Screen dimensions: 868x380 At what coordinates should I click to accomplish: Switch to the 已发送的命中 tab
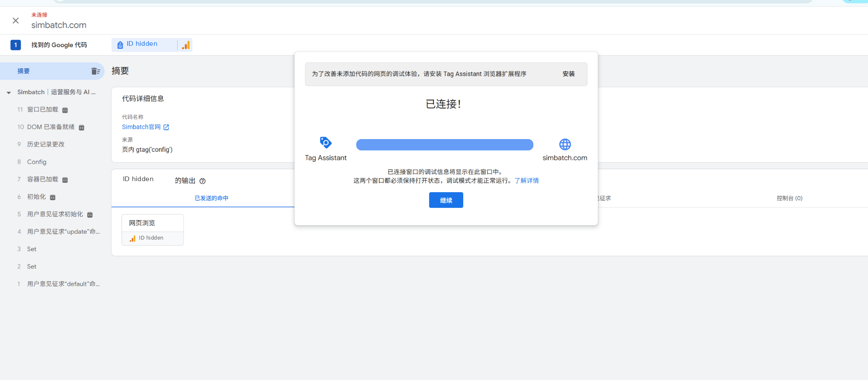point(211,198)
